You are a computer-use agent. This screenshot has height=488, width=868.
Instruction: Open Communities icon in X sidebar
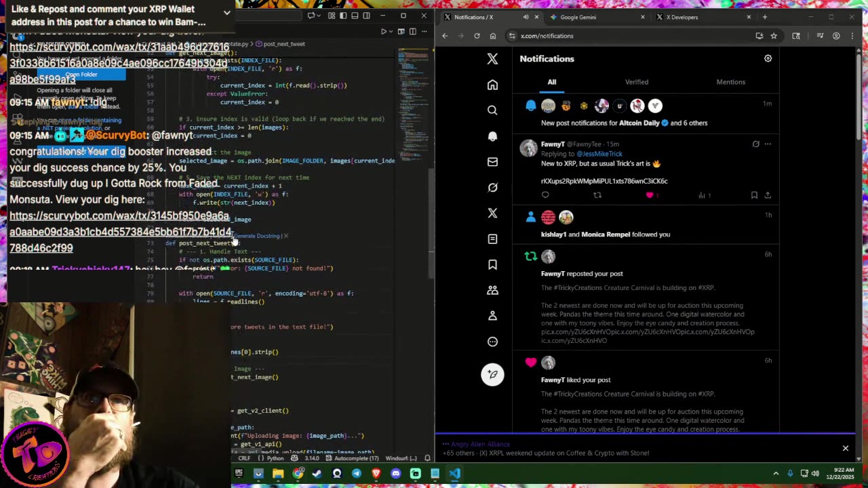tap(492, 290)
